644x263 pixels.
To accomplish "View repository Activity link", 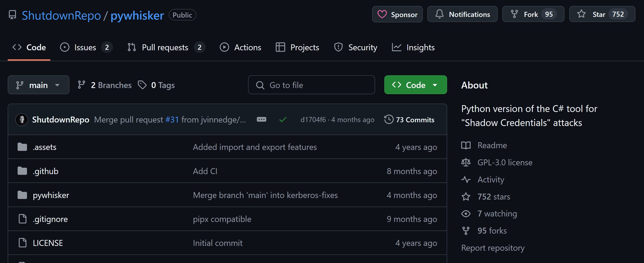I will coord(491,179).
